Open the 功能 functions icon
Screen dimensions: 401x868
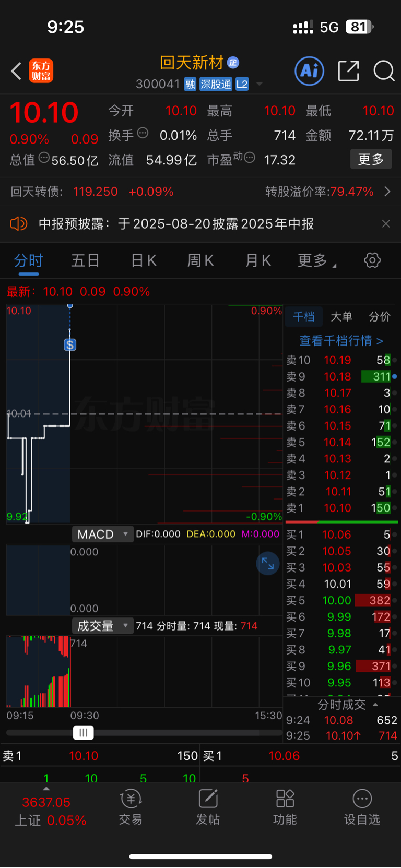pos(285,807)
